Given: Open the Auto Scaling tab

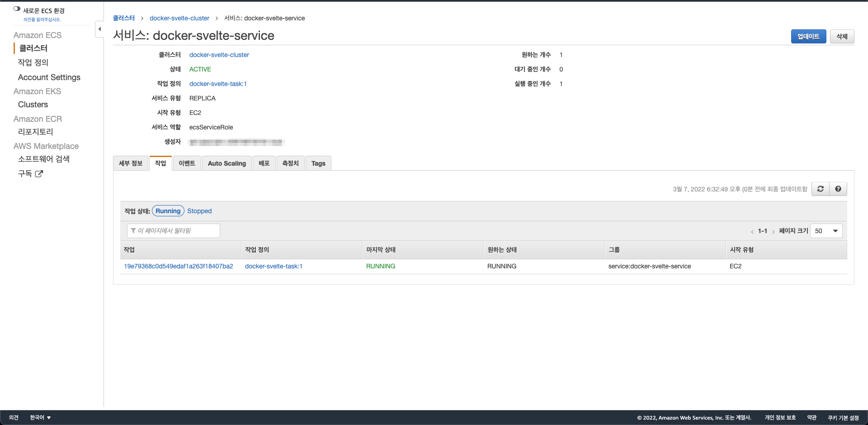Looking at the screenshot, I should coord(227,163).
